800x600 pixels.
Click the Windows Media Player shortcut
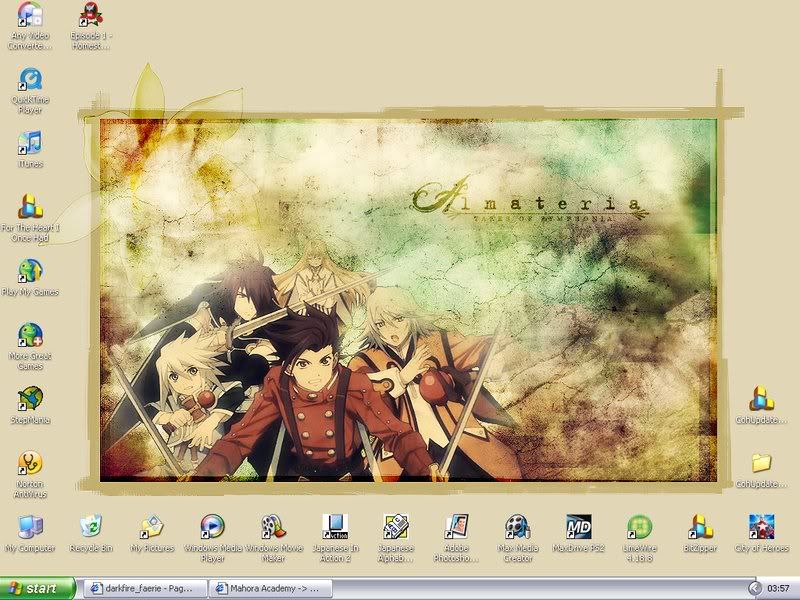212,527
